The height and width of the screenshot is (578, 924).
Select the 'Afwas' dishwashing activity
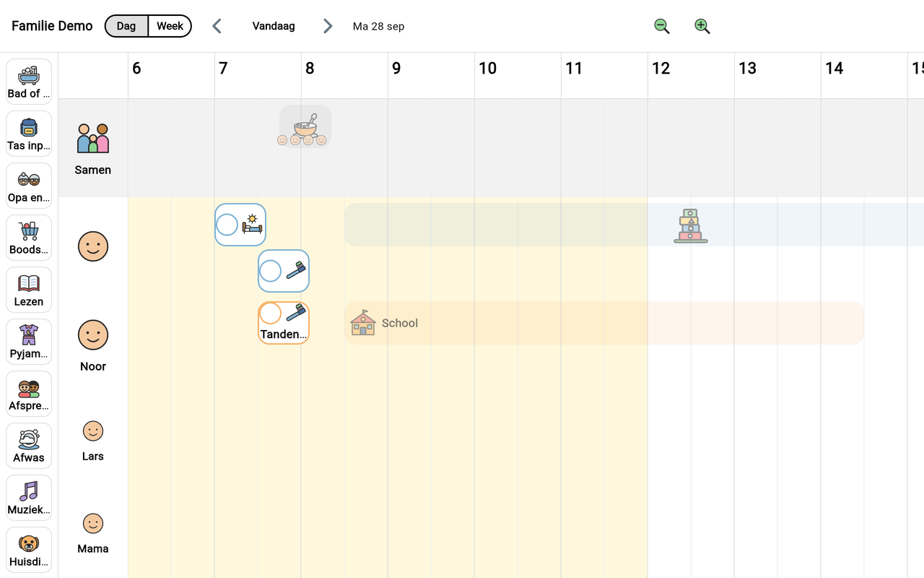coord(29,446)
